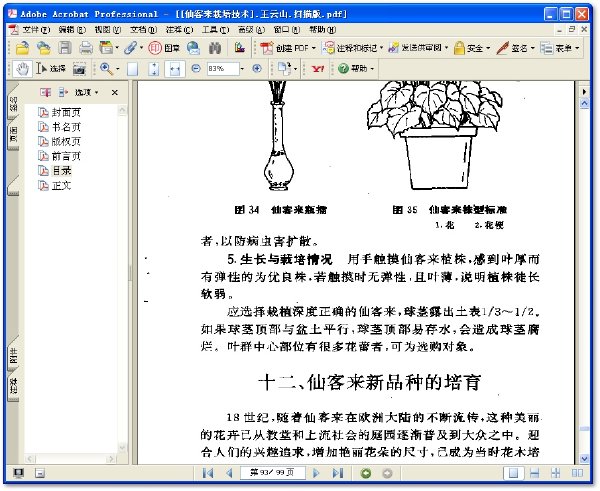The width and height of the screenshot is (600, 491).
Task: Click hide toolbars icon in status bar
Action: (x=39, y=473)
